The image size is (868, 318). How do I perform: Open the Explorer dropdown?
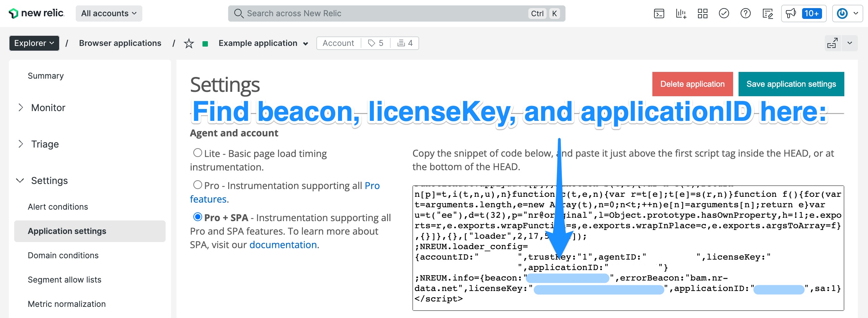[34, 43]
